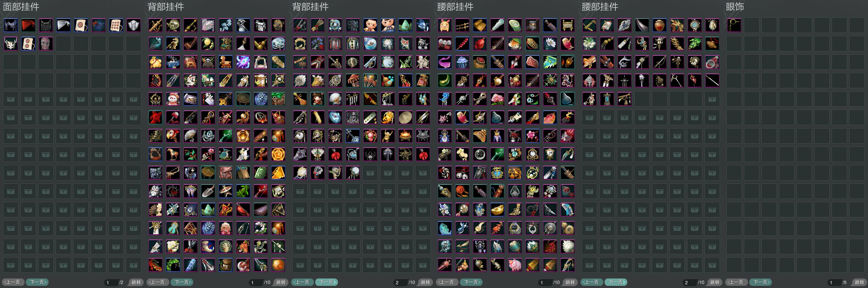Screen dimensions: 868x288
Task: Pick the raw meat slab waist pendant
Action: (532, 62)
